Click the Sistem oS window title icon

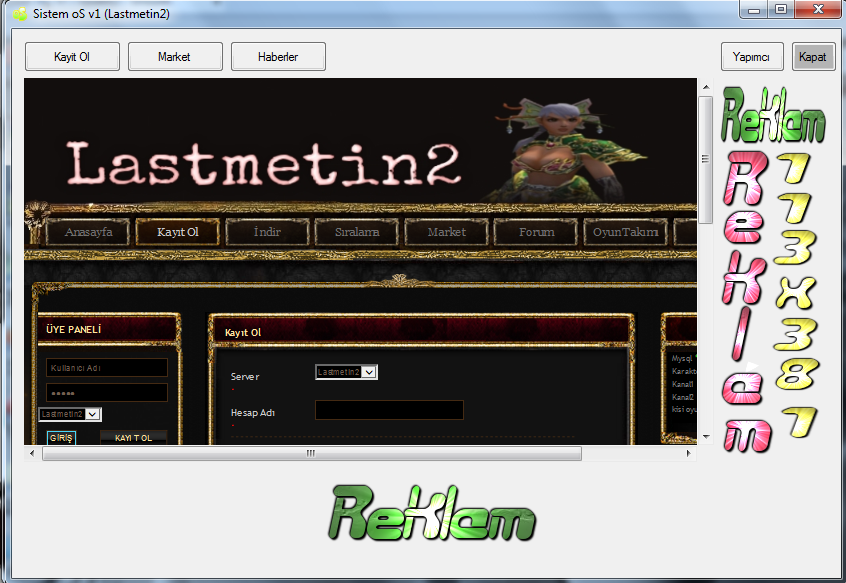(x=20, y=13)
